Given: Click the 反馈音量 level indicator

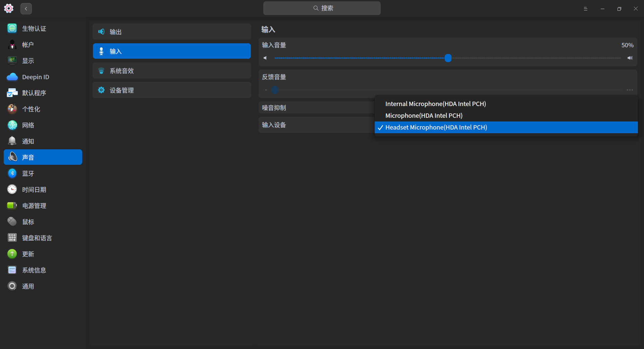Looking at the screenshot, I should [x=275, y=90].
